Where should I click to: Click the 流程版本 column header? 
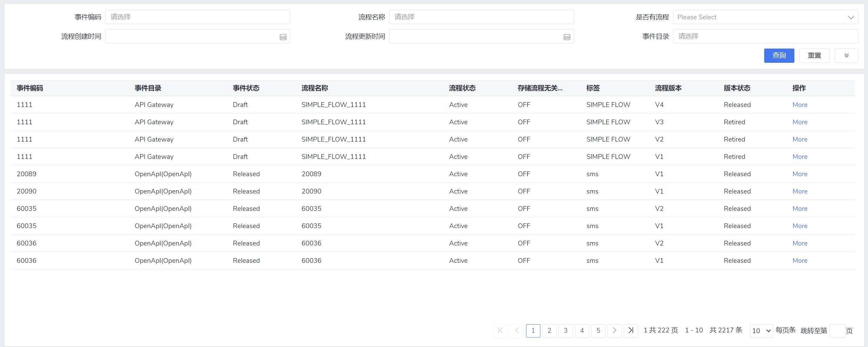668,88
